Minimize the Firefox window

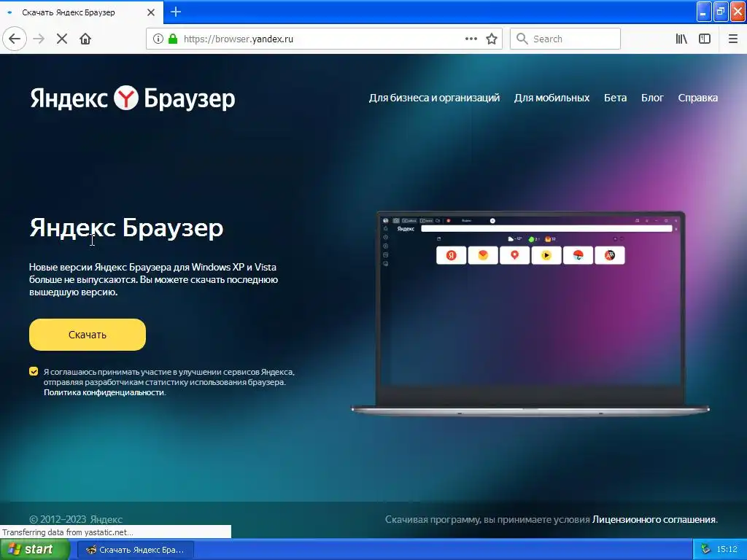[x=704, y=12]
